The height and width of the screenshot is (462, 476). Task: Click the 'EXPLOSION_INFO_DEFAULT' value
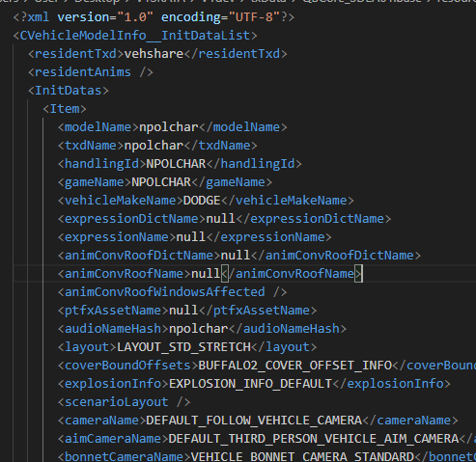(250, 384)
